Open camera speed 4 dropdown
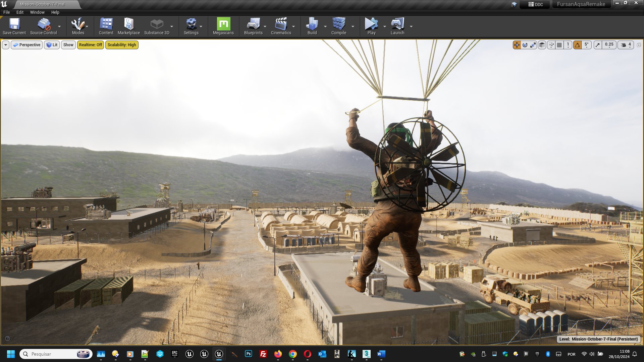This screenshot has width=644, height=362. tap(626, 45)
